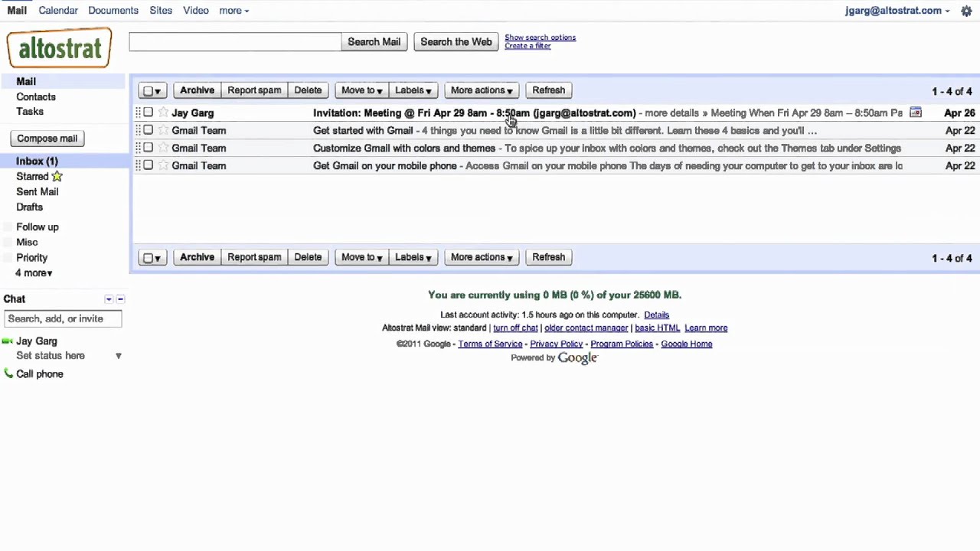Click the top Delete button
Screen dimensions: 980x551
pyautogui.click(x=308, y=90)
